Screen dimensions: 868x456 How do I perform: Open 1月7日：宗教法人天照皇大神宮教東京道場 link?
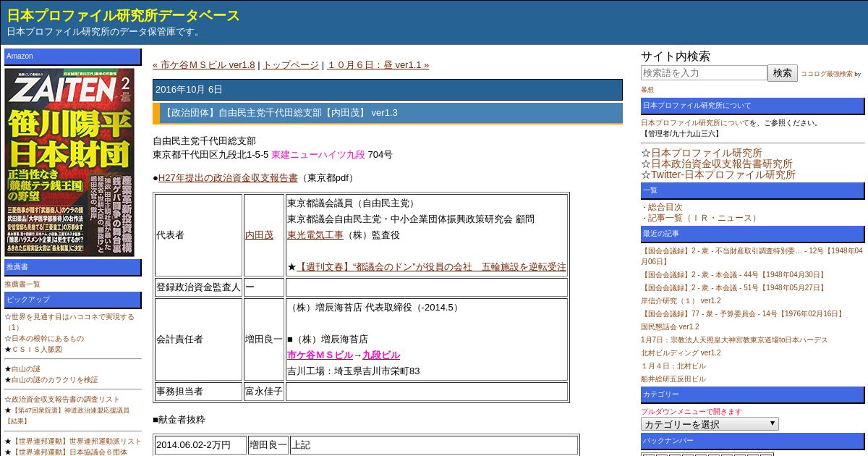tap(734, 339)
